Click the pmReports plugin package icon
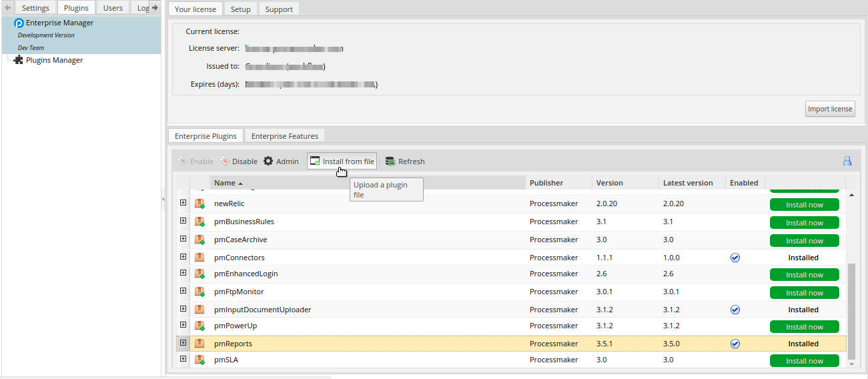Image resolution: width=868 pixels, height=379 pixels. point(199,344)
